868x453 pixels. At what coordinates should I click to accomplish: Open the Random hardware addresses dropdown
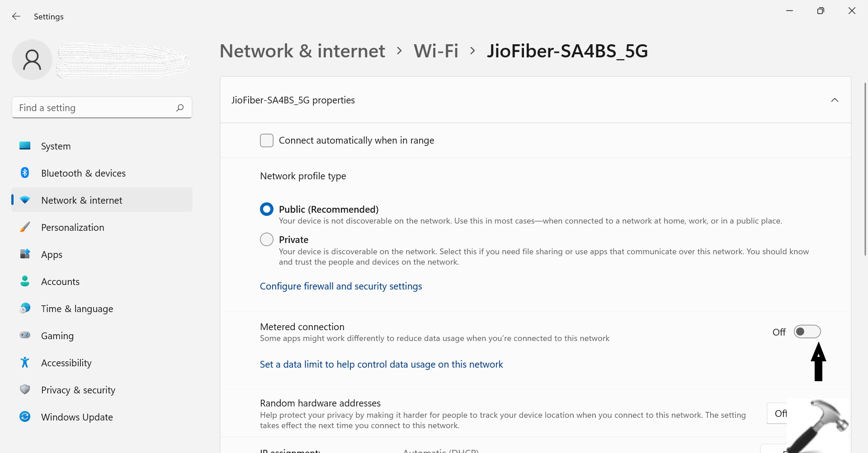(x=778, y=413)
